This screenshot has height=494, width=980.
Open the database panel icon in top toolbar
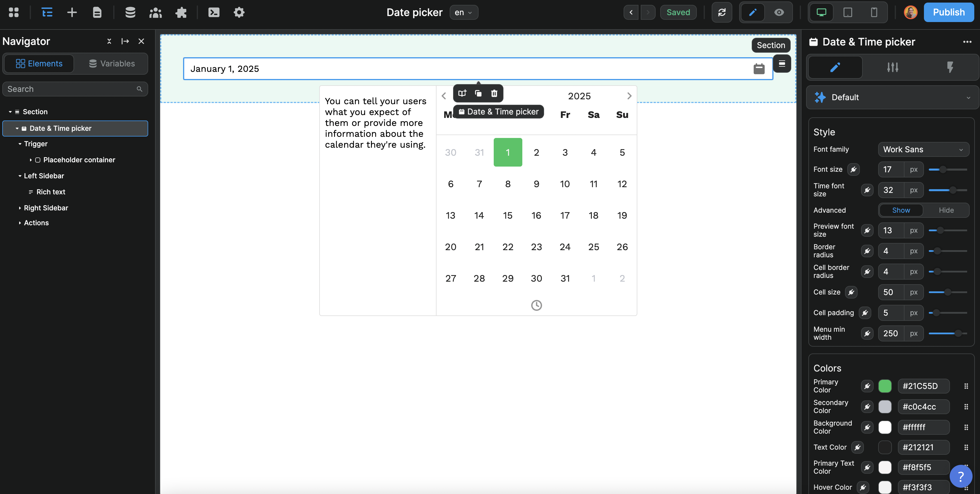(x=130, y=12)
